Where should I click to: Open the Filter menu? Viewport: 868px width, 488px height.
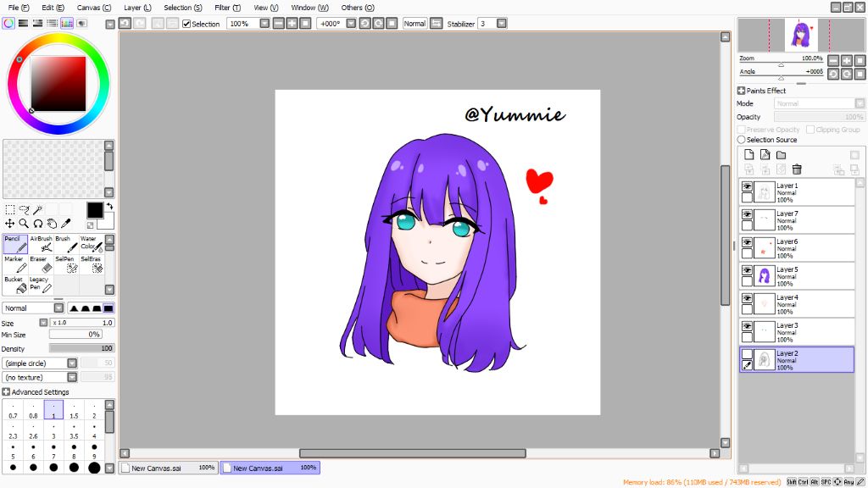point(227,8)
